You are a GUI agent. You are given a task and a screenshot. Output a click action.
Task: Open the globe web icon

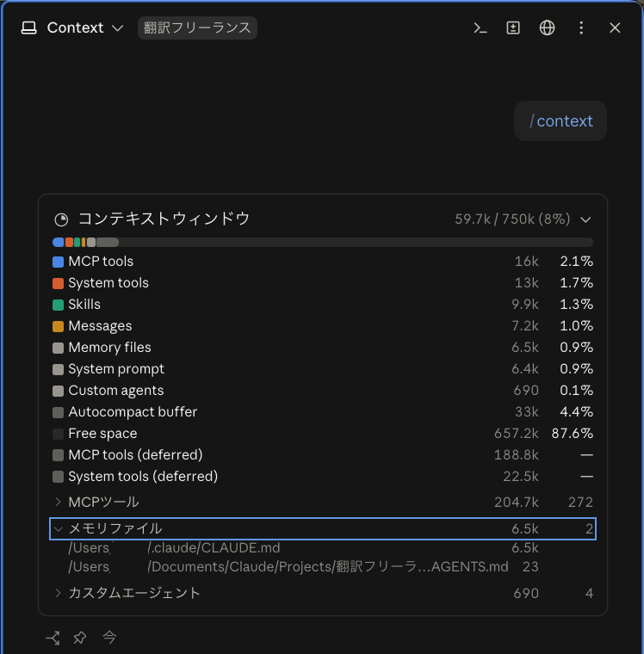click(x=547, y=28)
